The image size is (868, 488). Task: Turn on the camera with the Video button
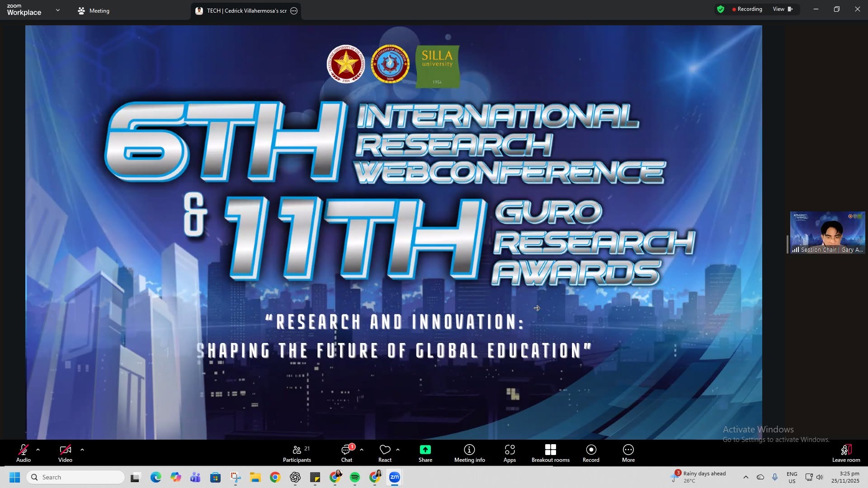coord(65,453)
